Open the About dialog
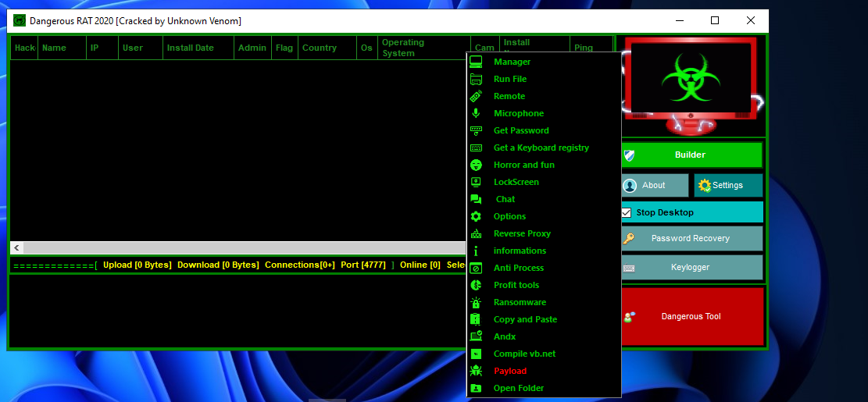The image size is (868, 402). pyautogui.click(x=655, y=185)
